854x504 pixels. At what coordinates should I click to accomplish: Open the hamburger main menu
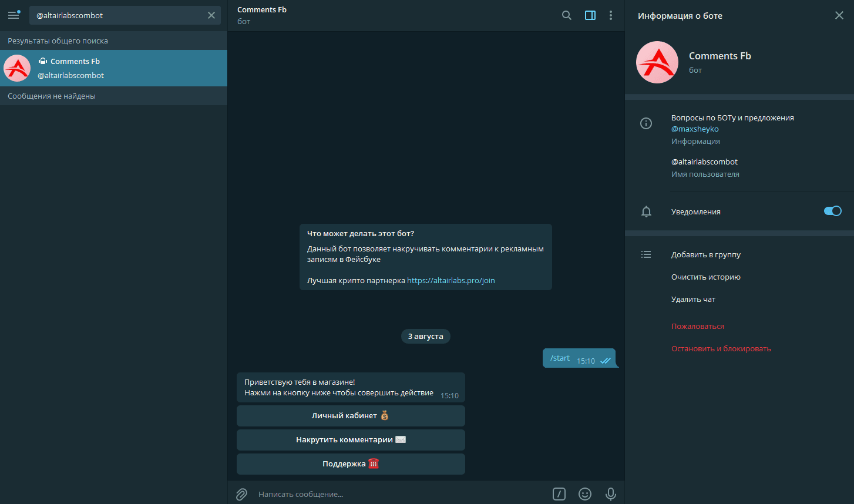click(x=14, y=15)
